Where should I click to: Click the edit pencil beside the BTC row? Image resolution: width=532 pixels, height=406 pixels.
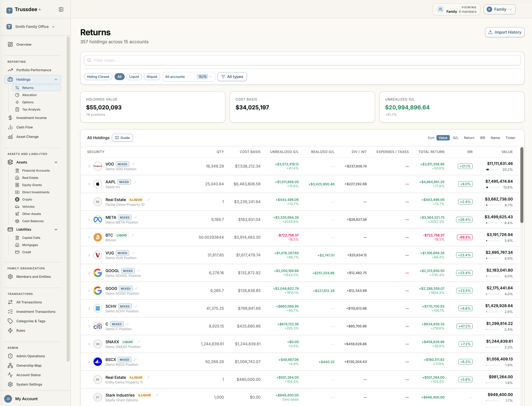tap(133, 235)
